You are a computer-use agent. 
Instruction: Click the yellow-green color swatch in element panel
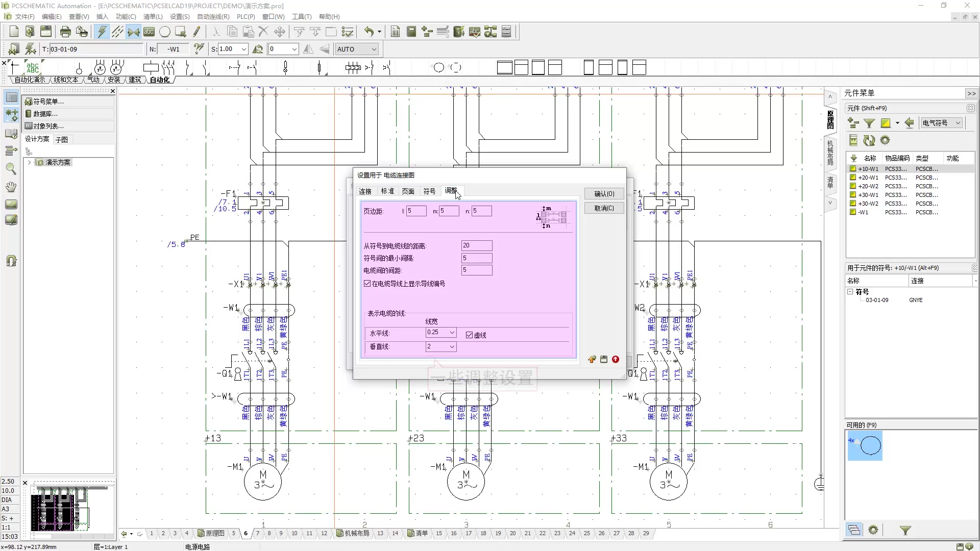click(x=886, y=123)
